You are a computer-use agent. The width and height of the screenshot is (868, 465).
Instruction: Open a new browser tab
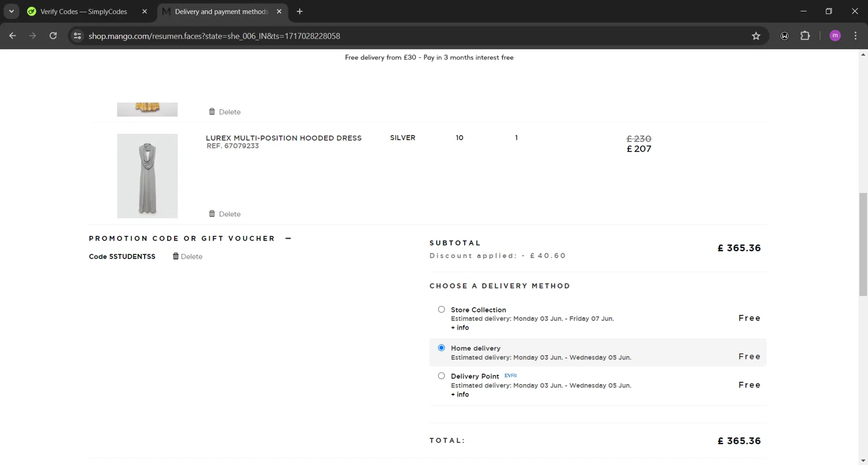point(300,12)
